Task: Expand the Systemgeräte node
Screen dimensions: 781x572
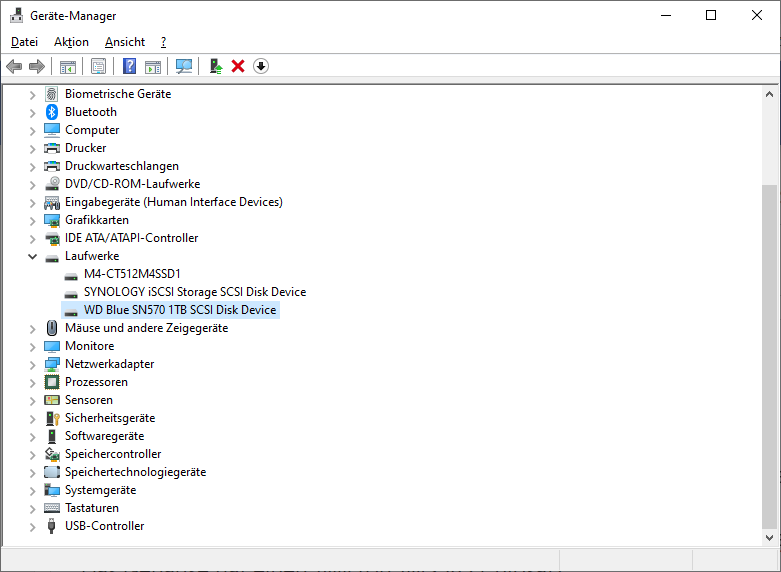Action: pos(32,490)
